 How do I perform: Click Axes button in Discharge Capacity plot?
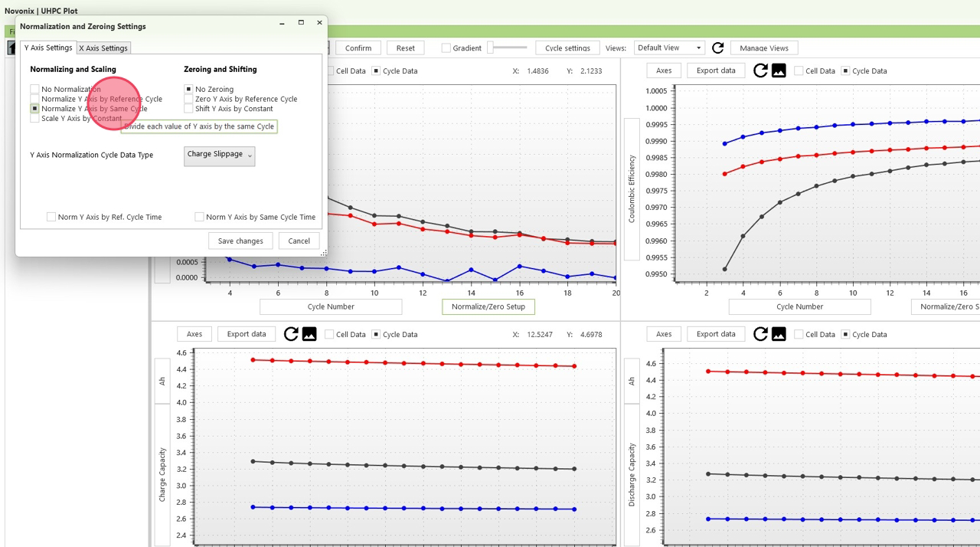tap(664, 334)
